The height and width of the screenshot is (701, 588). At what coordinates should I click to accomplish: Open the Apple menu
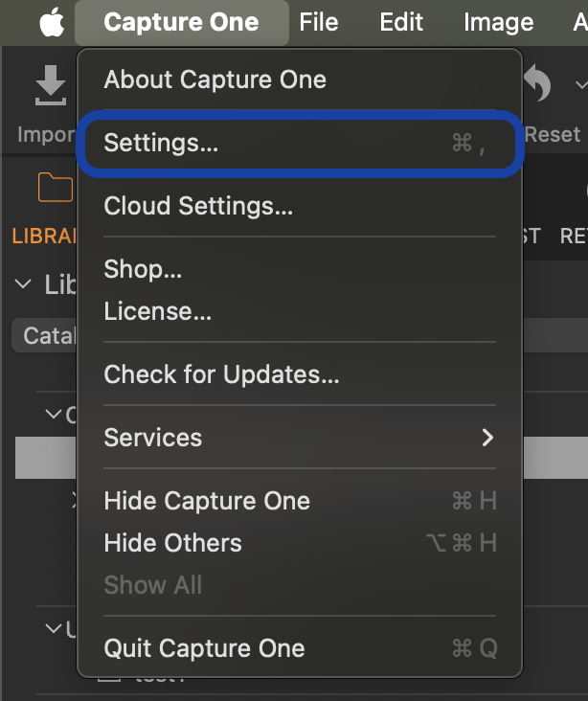click(52, 23)
